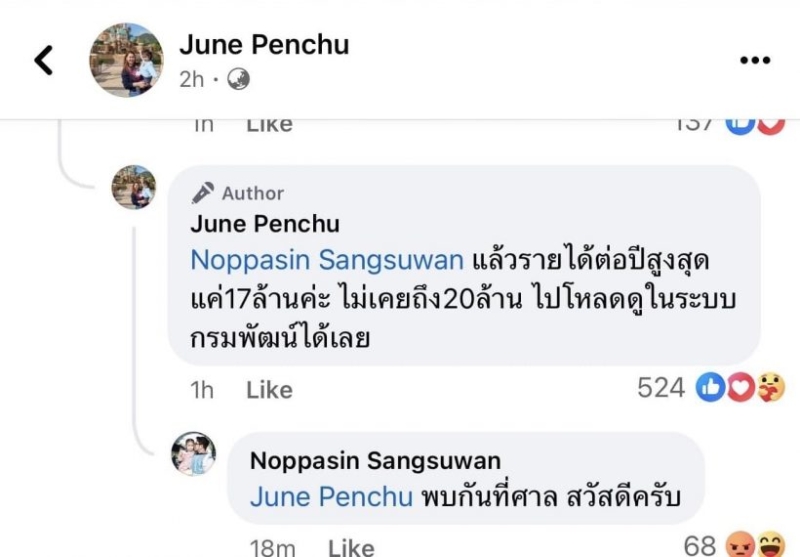Tap Noppasin Sangsuwan's reply avatar

point(195,455)
